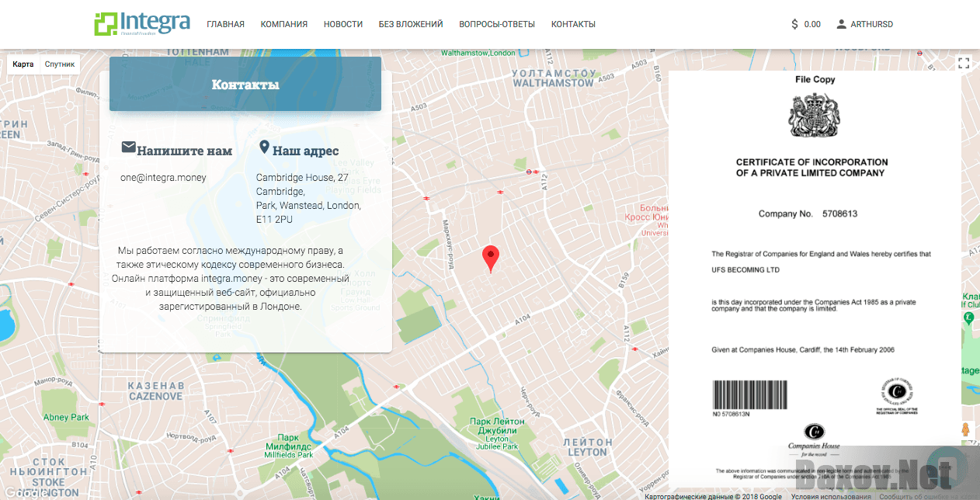This screenshot has width=980, height=500.
Task: Open the НОВОСТИ section
Action: point(343,24)
